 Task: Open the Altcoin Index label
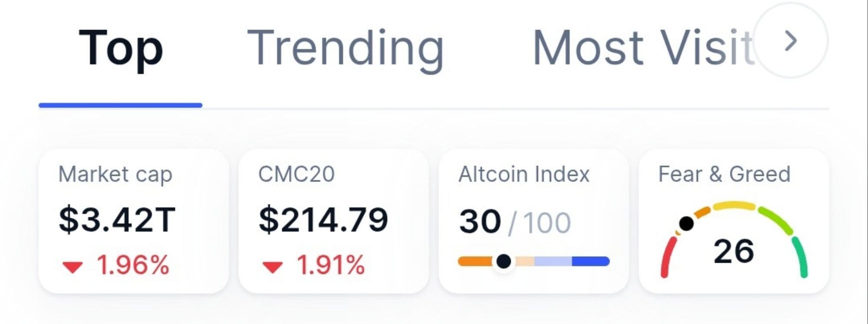524,175
